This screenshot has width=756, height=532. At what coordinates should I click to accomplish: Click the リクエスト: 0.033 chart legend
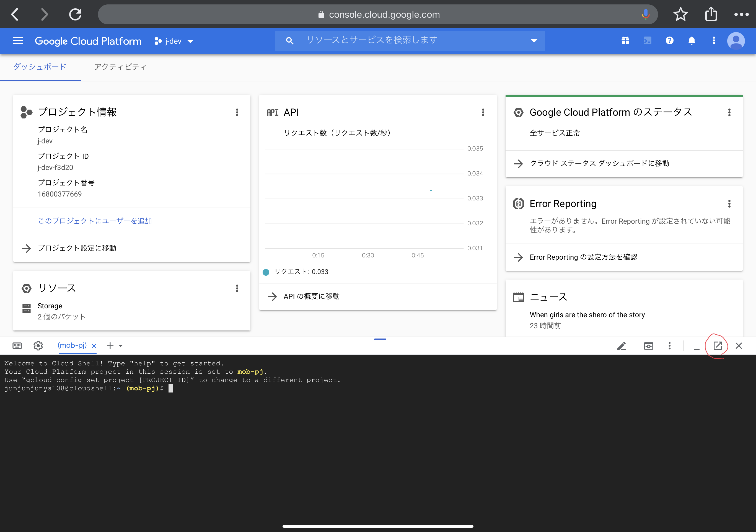click(296, 272)
